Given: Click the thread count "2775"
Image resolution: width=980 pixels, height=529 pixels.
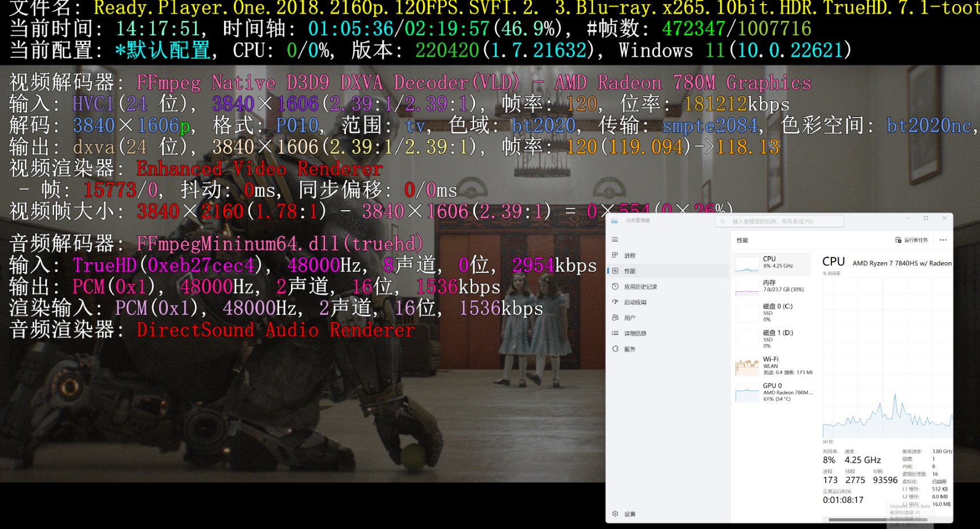Looking at the screenshot, I should point(855,480).
